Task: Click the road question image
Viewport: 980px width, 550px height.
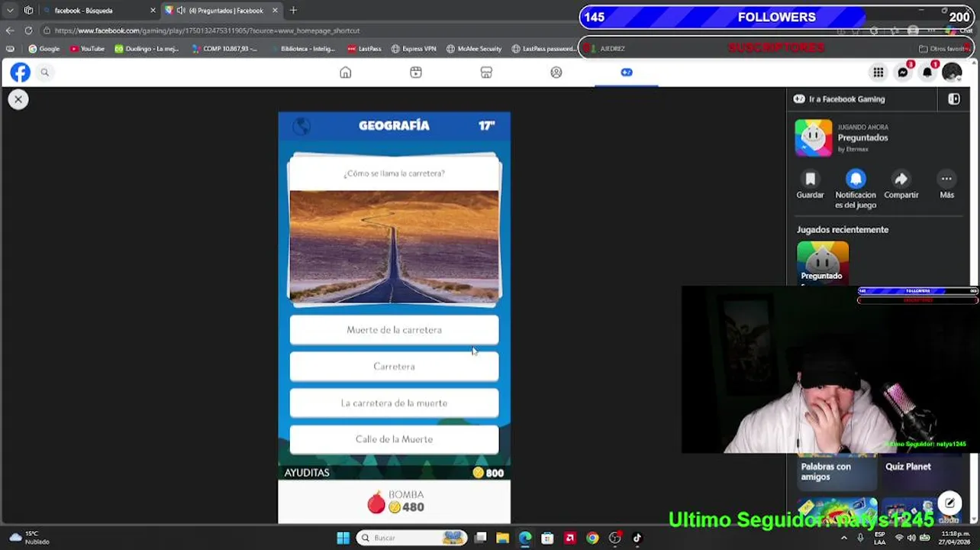Action: tap(394, 246)
